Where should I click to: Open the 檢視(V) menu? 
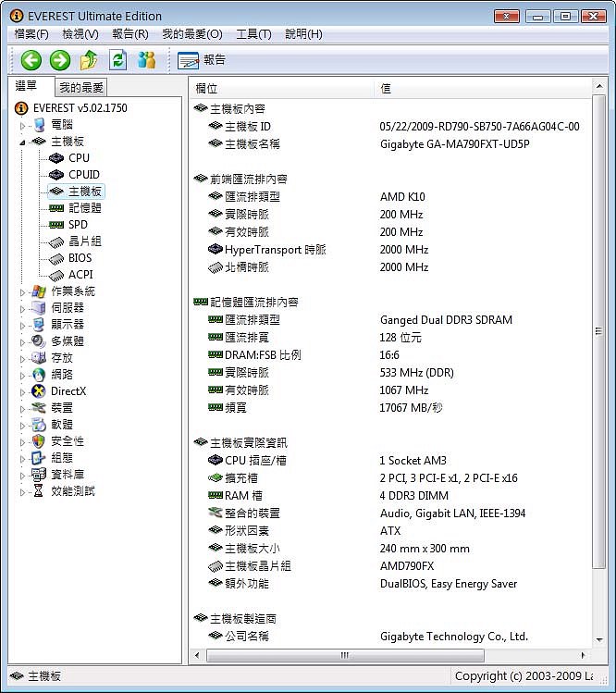pyautogui.click(x=80, y=34)
